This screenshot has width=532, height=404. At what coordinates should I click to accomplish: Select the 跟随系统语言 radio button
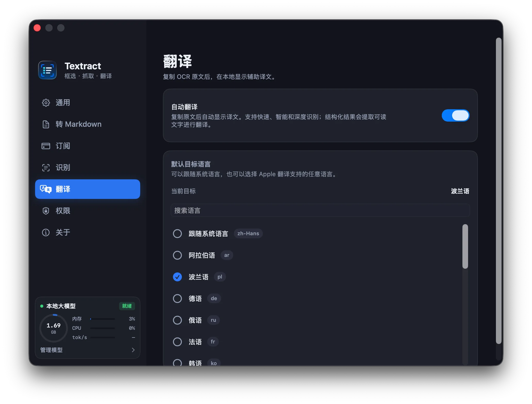click(x=177, y=234)
